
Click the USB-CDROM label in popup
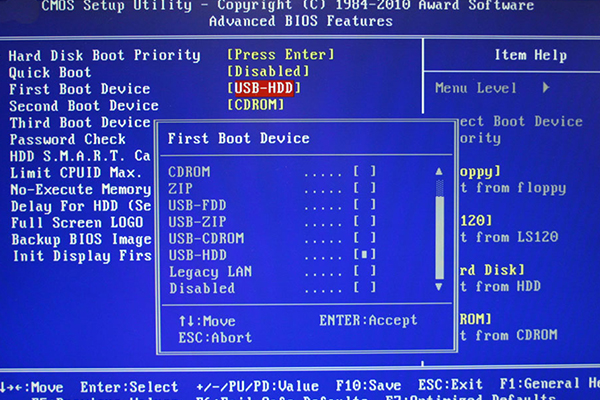pyautogui.click(x=206, y=238)
